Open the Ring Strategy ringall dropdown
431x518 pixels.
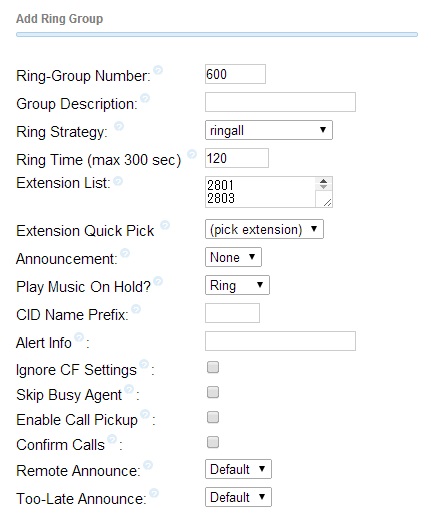tap(269, 130)
